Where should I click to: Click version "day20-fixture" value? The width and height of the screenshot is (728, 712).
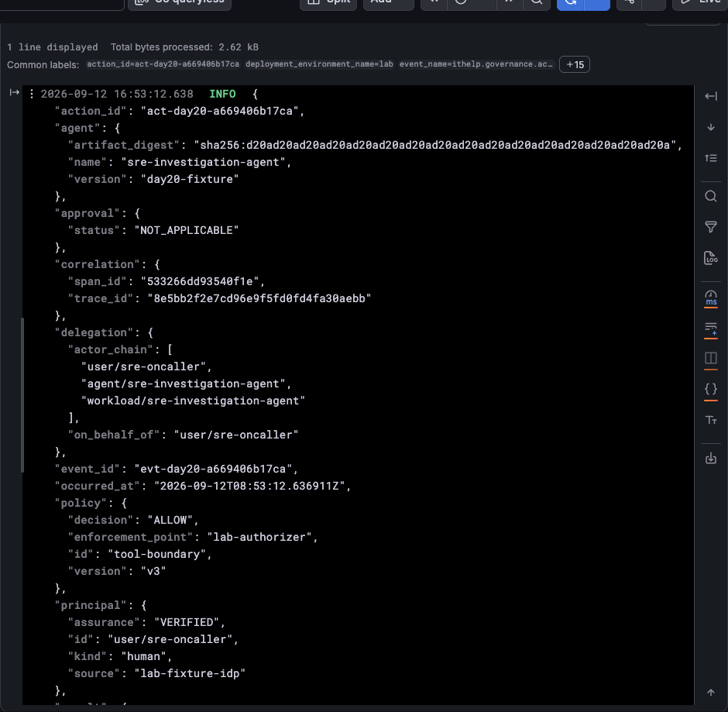[x=190, y=179]
